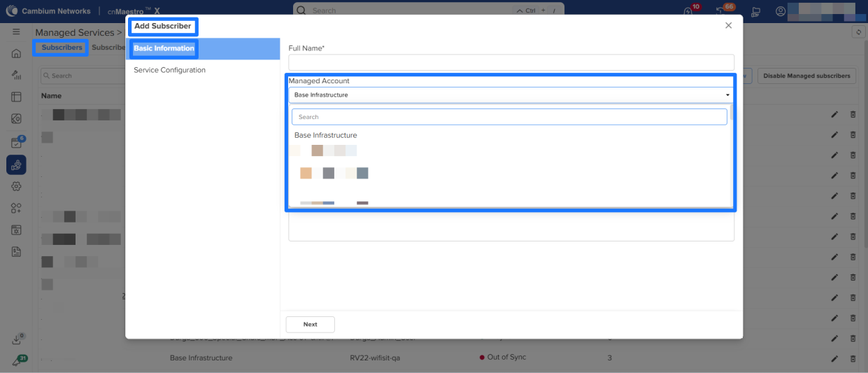
Task: Switch to Service Configuration step
Action: click(x=170, y=70)
